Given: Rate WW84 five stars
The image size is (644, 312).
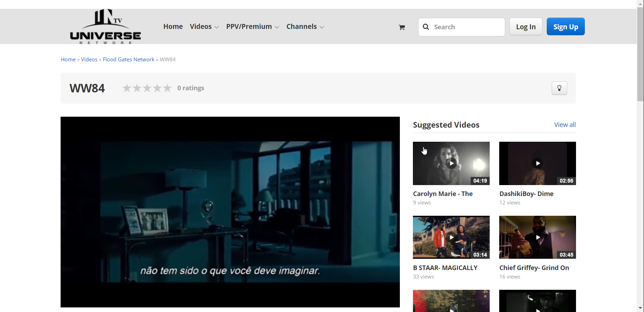Looking at the screenshot, I should (167, 88).
